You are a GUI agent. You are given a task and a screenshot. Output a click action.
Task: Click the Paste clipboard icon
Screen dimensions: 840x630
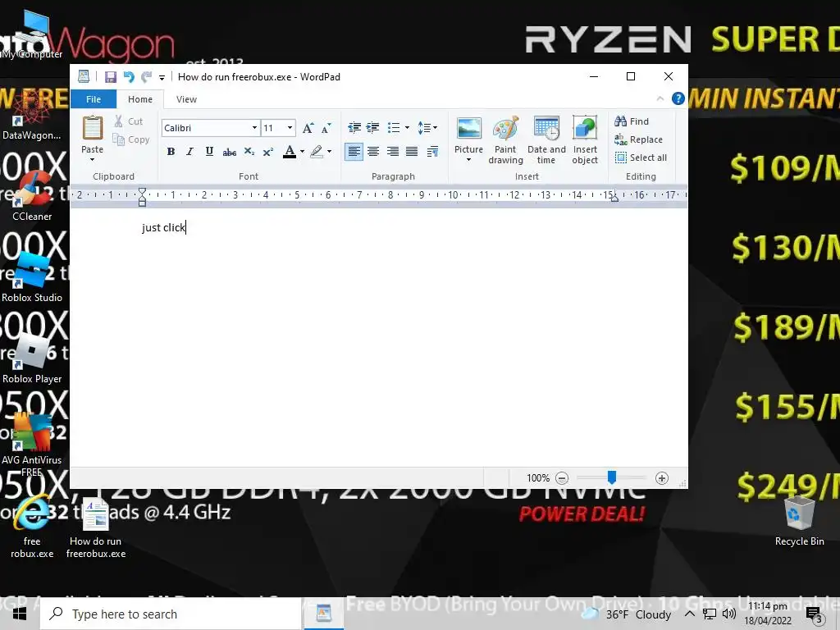tap(92, 129)
